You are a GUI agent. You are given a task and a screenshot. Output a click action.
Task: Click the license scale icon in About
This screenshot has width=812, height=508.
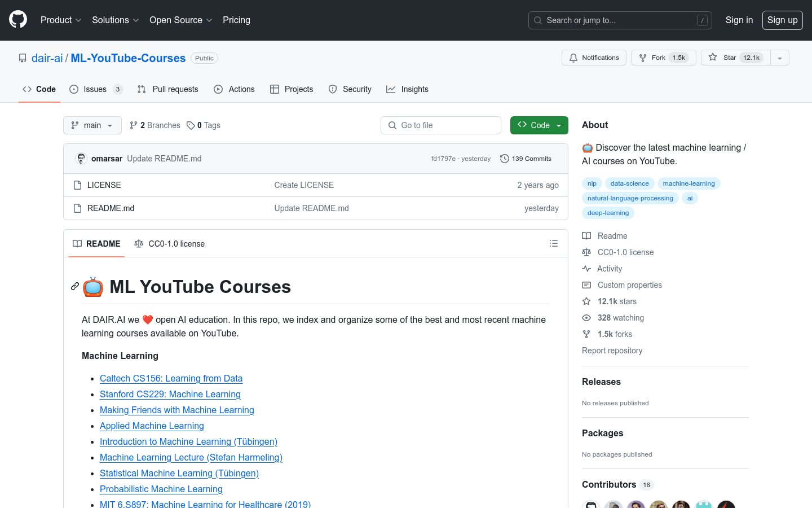586,252
